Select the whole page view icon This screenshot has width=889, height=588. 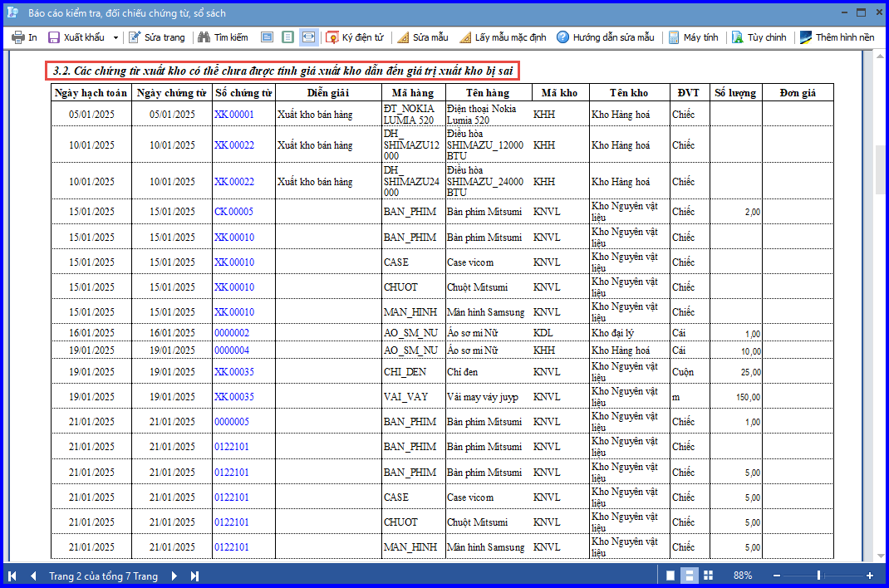[288, 37]
